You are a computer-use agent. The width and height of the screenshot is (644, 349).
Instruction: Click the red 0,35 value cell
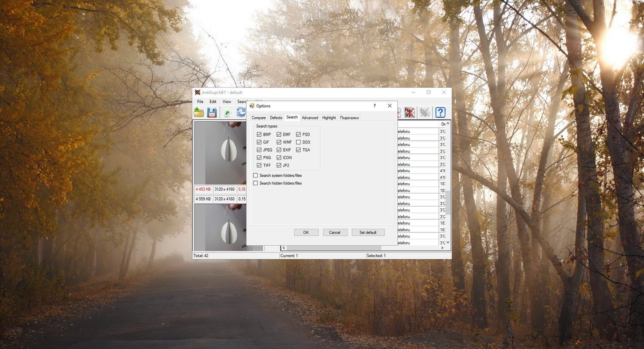coord(242,189)
